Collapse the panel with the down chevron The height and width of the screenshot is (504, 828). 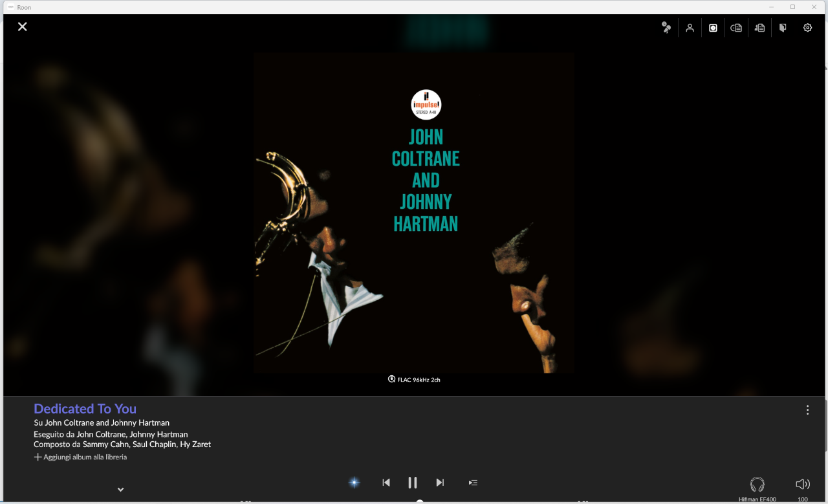120,490
